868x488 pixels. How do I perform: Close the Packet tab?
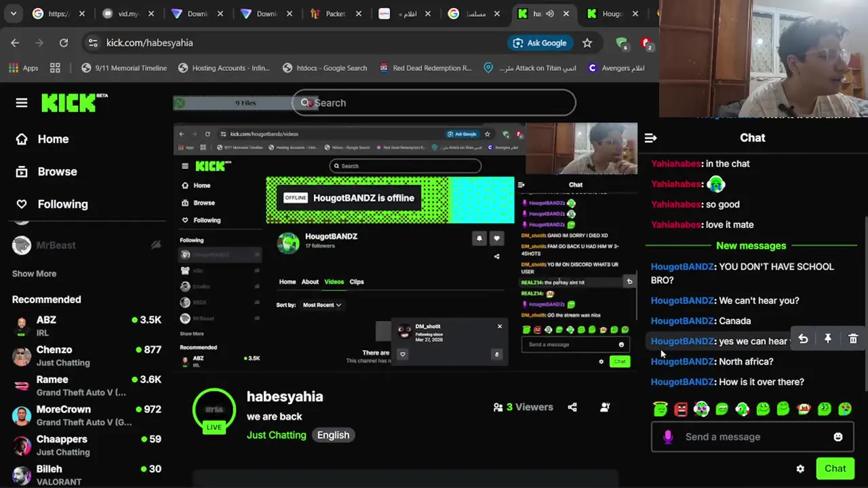358,14
